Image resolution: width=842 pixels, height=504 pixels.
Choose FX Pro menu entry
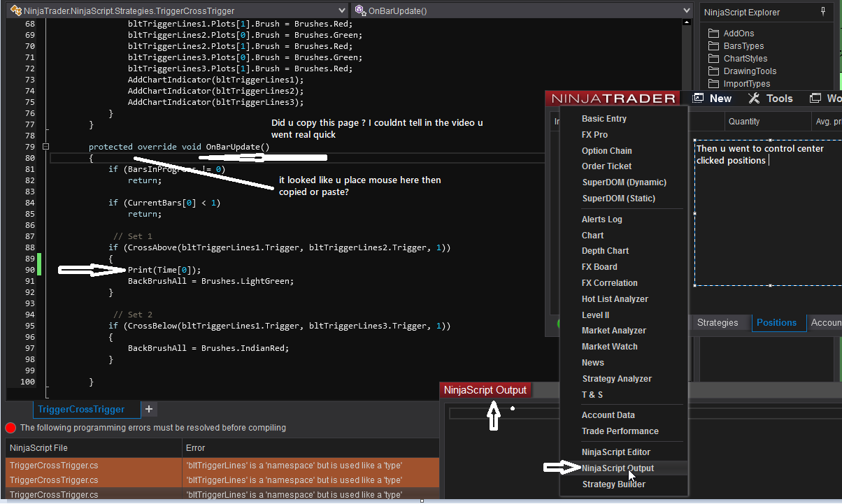coord(594,135)
